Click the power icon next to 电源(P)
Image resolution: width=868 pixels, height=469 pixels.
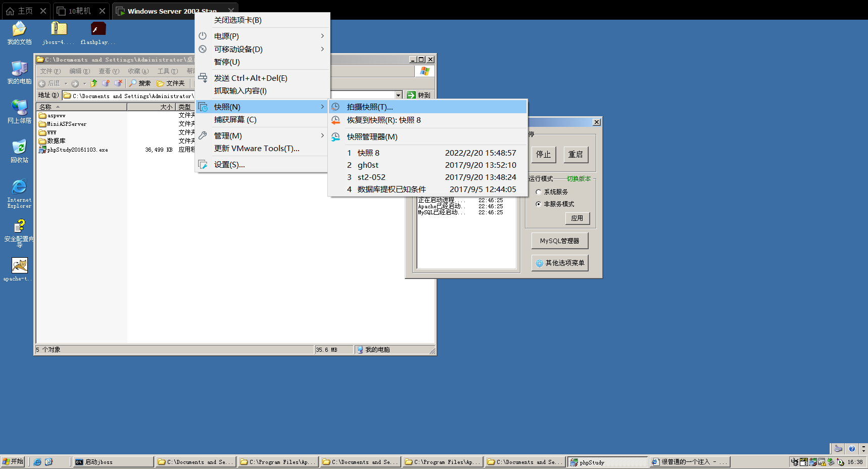point(203,36)
